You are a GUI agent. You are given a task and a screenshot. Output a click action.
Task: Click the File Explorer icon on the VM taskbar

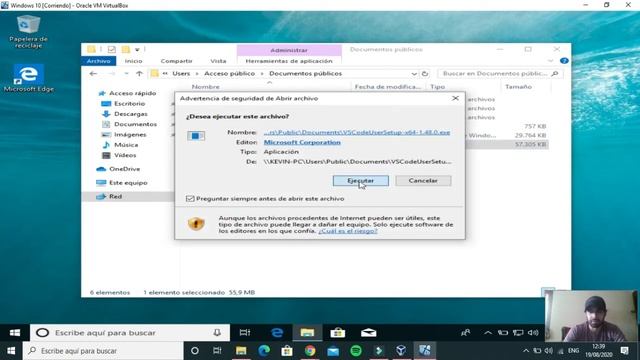tap(307, 333)
